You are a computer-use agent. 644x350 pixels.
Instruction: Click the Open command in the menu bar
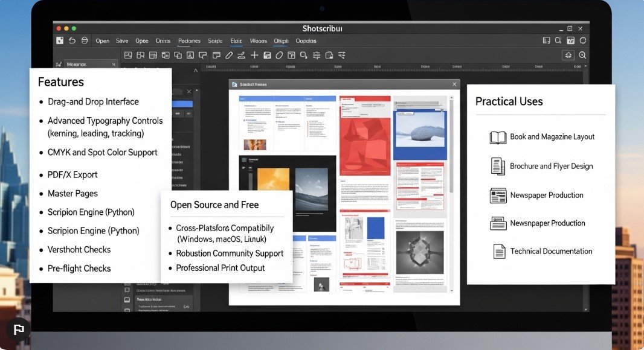coord(102,40)
